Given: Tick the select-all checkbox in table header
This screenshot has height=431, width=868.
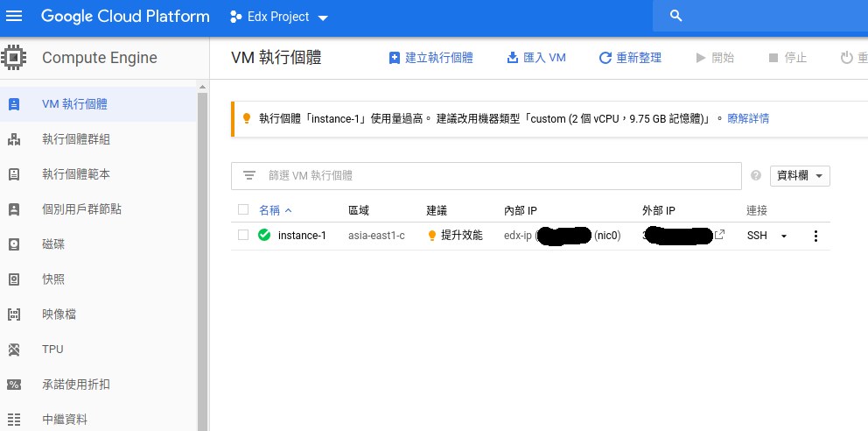Looking at the screenshot, I should (243, 209).
